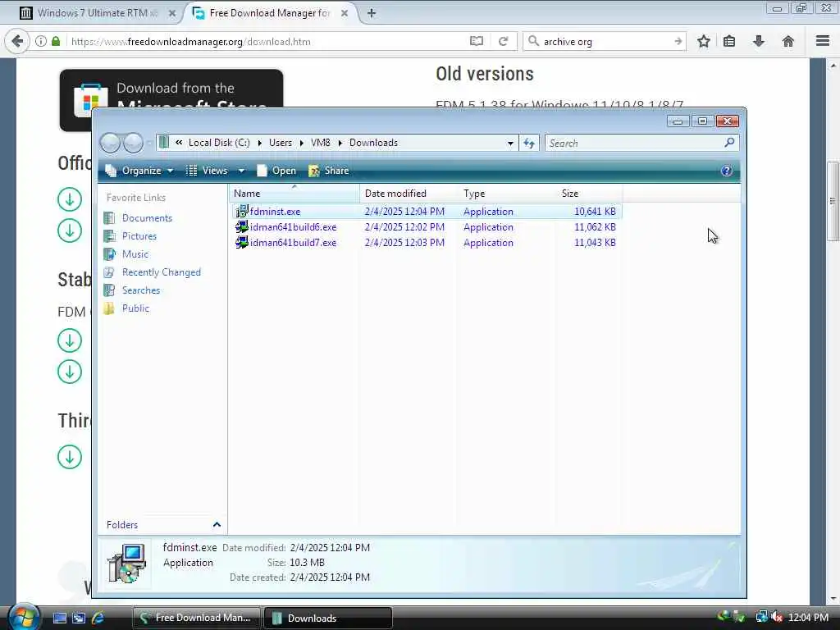Open the Explorer address bar history dropdown

click(x=510, y=143)
